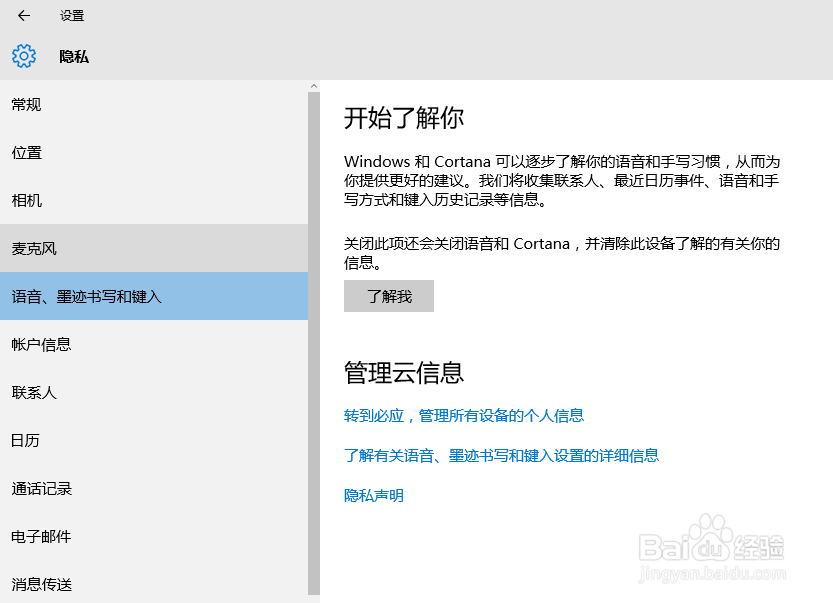
Task: Click the sidebar scroll-up arrow
Action: click(314, 86)
